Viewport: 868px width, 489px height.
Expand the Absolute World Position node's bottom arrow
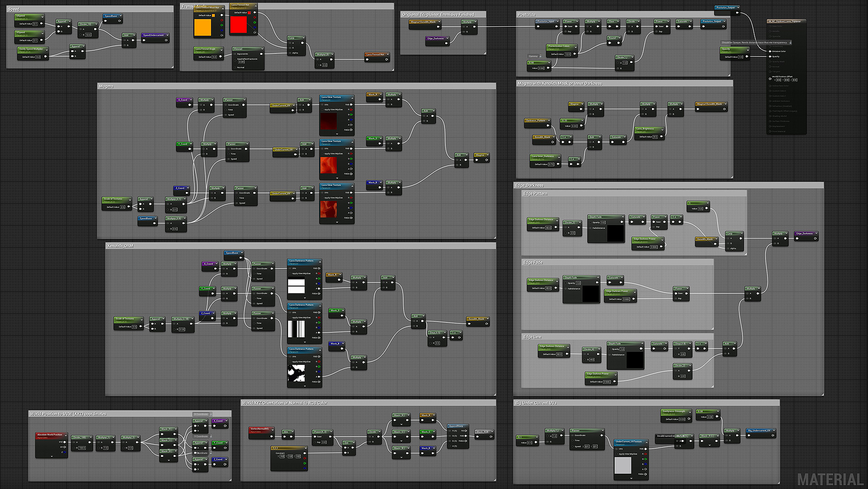(52, 456)
